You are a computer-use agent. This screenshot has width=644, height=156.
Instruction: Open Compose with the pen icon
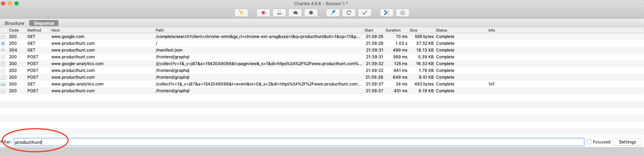(x=333, y=13)
